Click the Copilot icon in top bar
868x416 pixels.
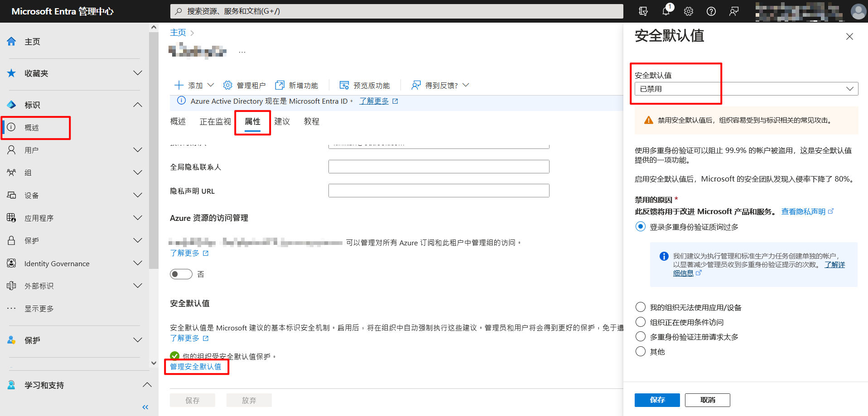[643, 11]
